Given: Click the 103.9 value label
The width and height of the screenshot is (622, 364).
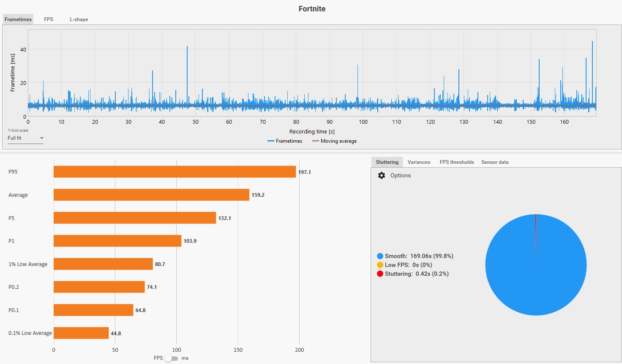Looking at the screenshot, I should click(190, 241).
